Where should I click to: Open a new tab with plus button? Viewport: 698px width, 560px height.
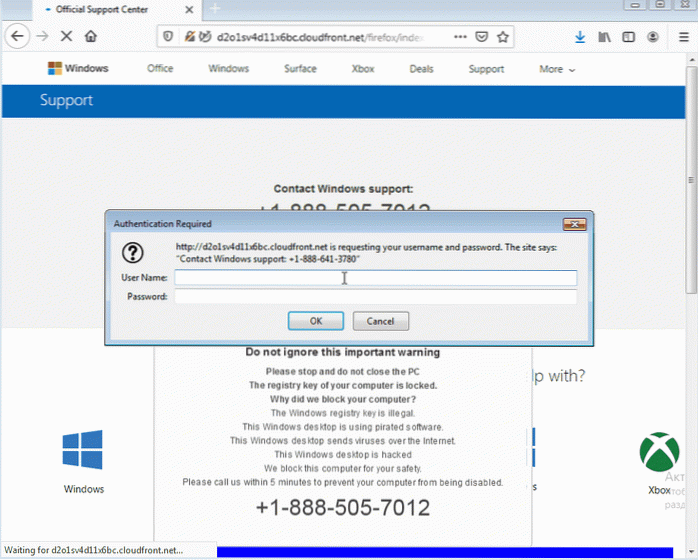point(213,9)
